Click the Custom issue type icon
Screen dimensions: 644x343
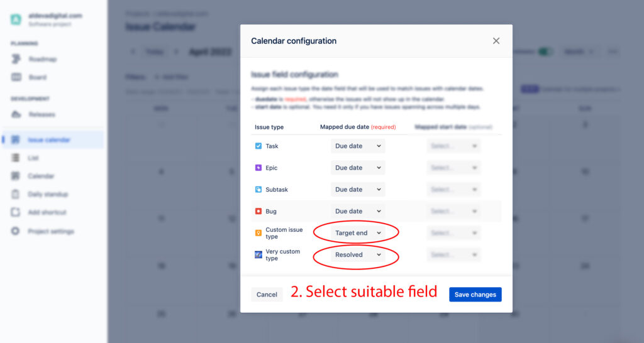258,233
